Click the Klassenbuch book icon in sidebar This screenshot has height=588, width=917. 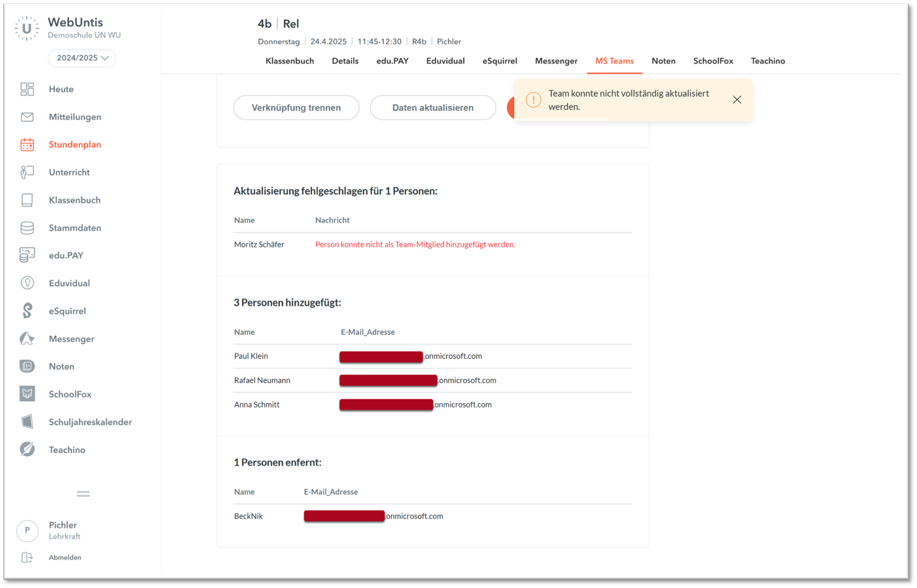coord(27,200)
